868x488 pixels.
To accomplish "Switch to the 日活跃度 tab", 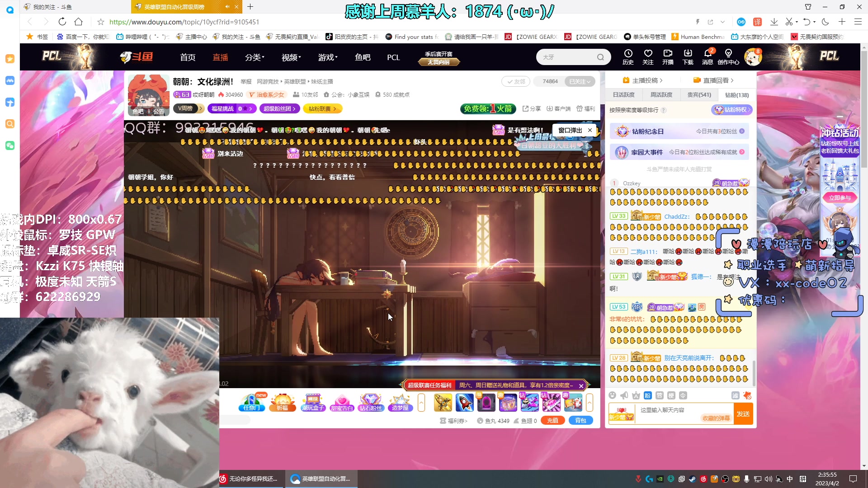I will point(624,95).
